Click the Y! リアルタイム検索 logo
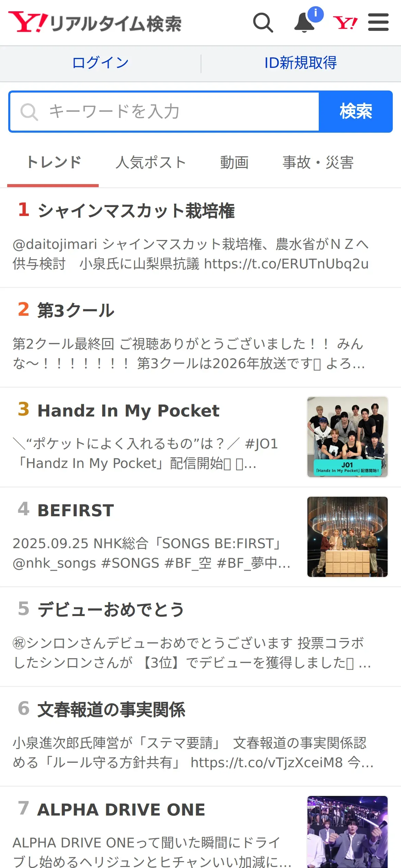401x868 pixels. 95,23
